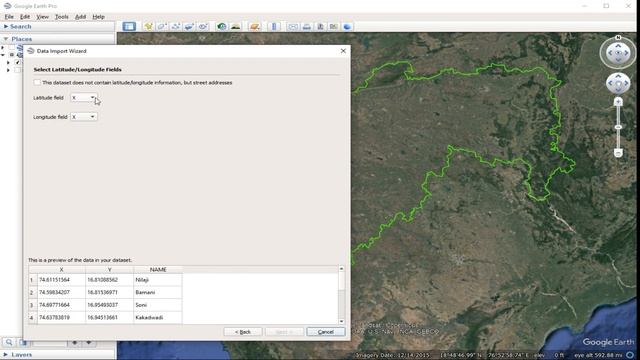Click the Save Image toolbar icon

320,27
